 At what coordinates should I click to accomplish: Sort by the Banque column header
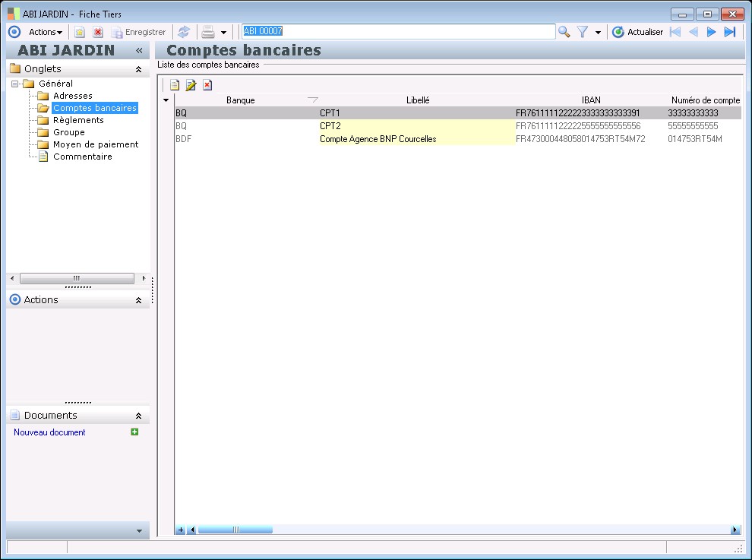(x=240, y=100)
